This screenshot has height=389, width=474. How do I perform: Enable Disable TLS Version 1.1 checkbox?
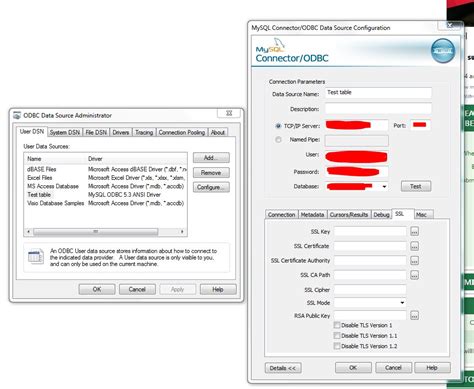coord(337,336)
